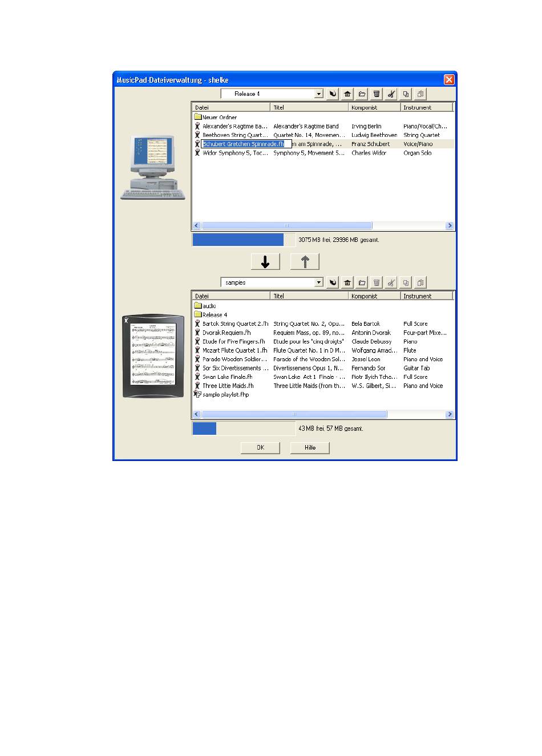Select Three Little Maids.fh file name

(228, 386)
